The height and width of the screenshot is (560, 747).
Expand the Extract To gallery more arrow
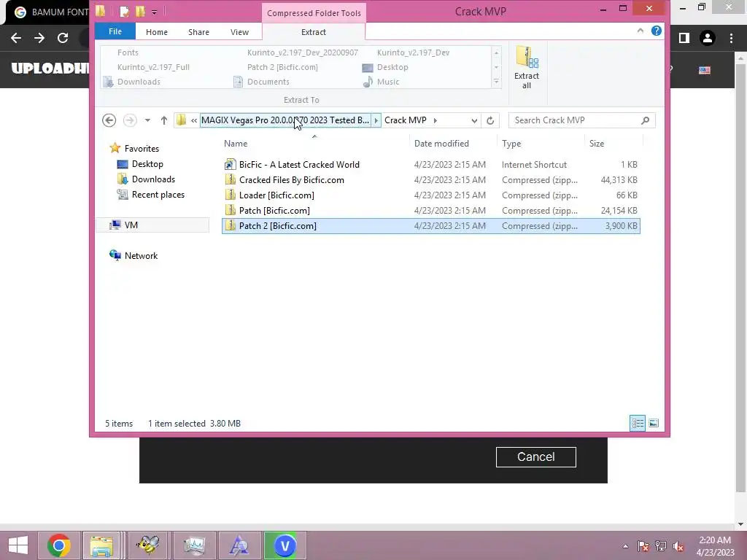coord(496,82)
